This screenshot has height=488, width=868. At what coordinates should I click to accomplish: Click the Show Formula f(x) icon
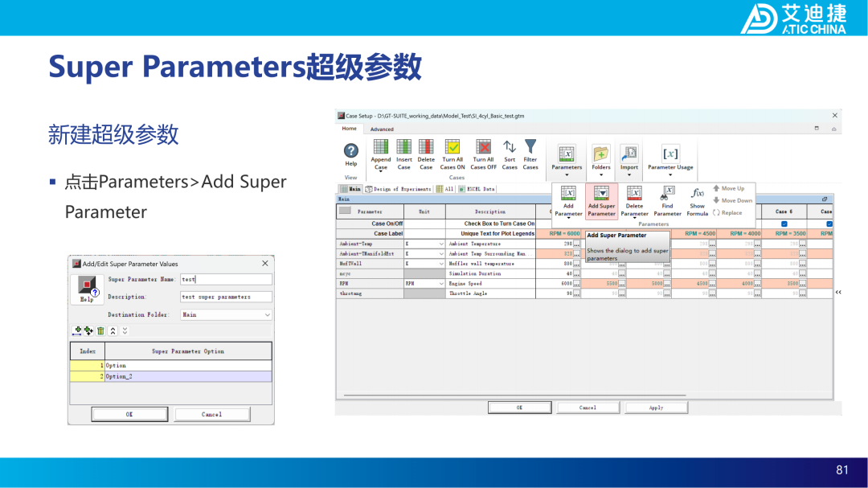click(x=698, y=193)
